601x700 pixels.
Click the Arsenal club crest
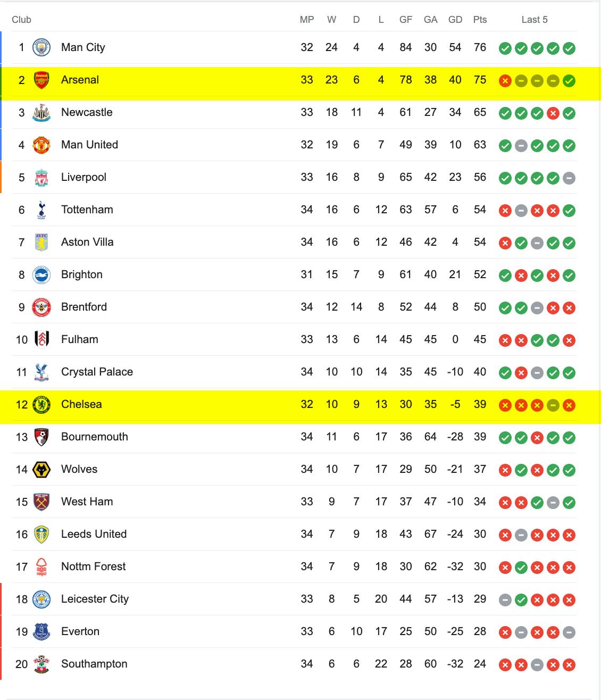[41, 80]
